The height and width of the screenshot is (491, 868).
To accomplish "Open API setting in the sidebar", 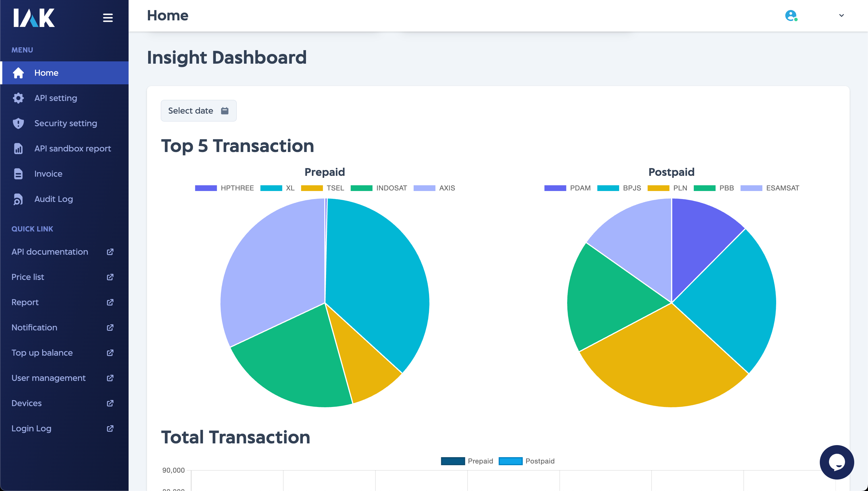I will (65, 98).
